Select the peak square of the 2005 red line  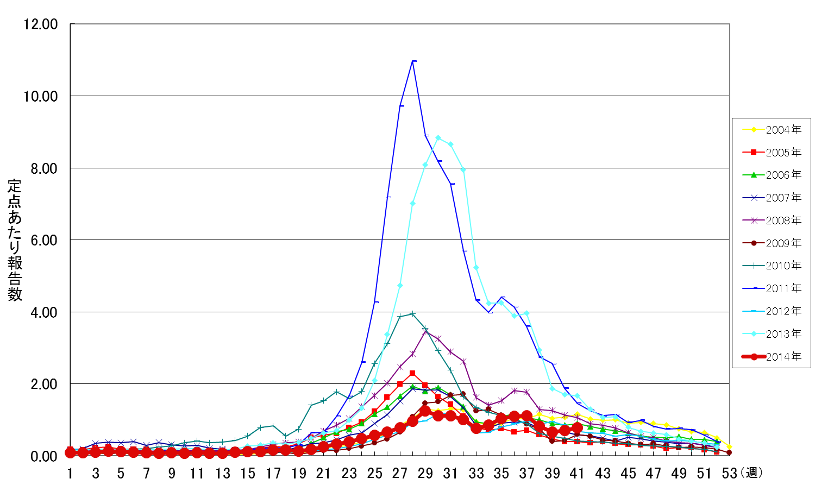click(x=412, y=373)
